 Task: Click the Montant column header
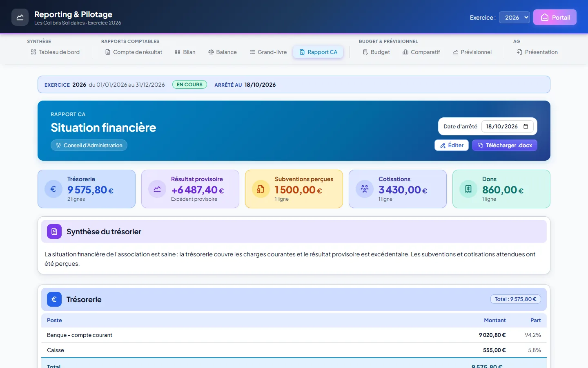click(495, 320)
